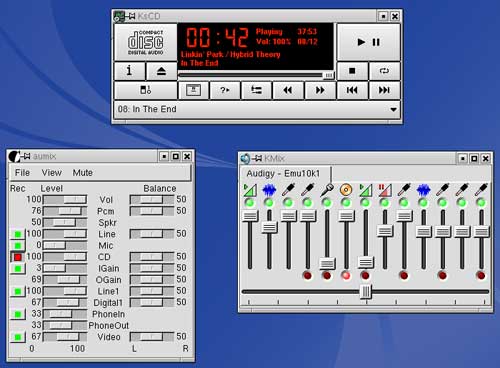Click the compact disc logo button

(145, 42)
